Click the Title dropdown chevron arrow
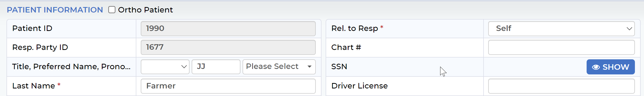Image resolution: width=644 pixels, height=96 pixels. pos(184,67)
